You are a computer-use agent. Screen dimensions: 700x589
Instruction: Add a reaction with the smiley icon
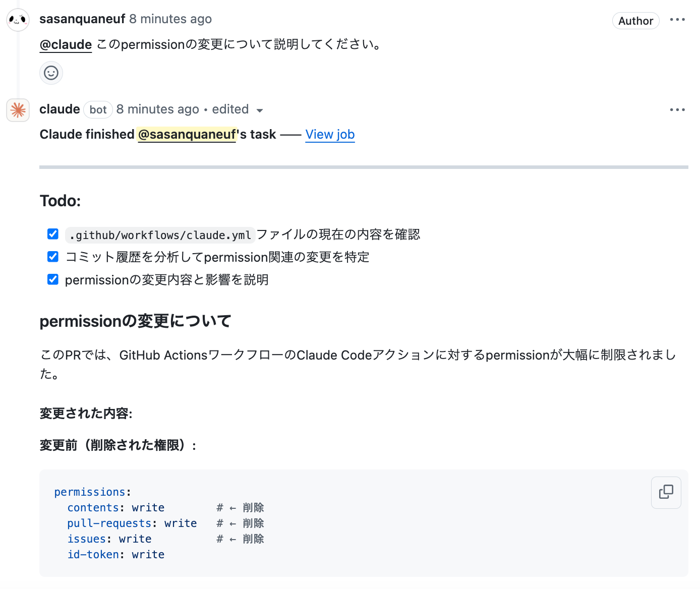pyautogui.click(x=51, y=73)
